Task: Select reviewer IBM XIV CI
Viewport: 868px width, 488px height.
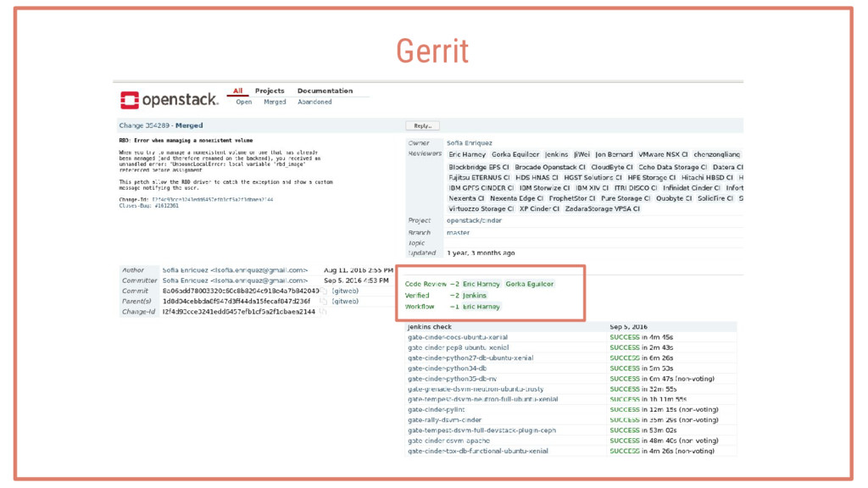Action: pyautogui.click(x=592, y=188)
